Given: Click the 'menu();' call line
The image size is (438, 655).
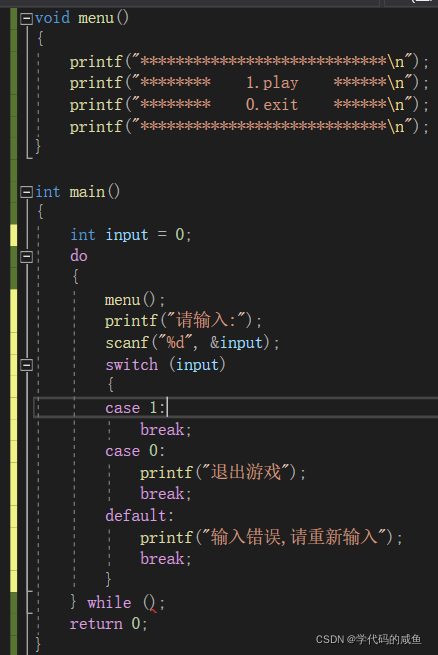Looking at the screenshot, I should 135,300.
